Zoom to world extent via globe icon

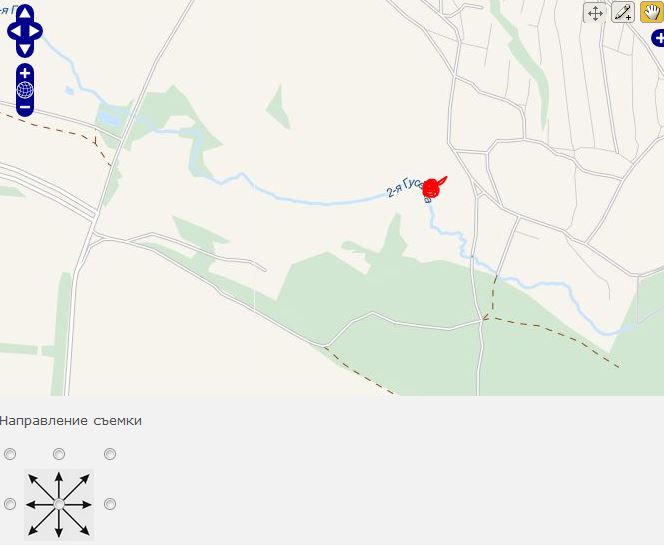click(x=25, y=90)
